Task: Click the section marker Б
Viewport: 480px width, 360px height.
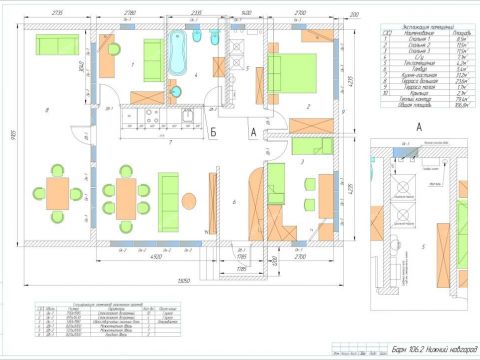Action: pyautogui.click(x=213, y=132)
